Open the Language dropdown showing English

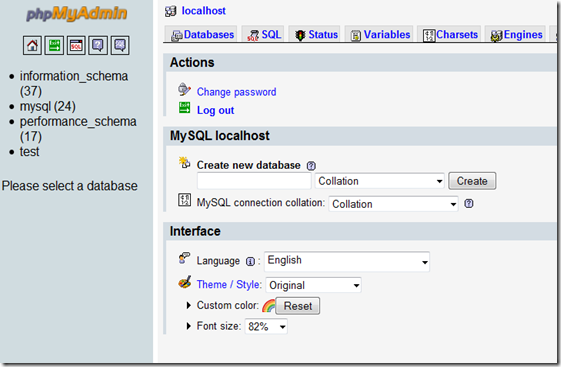coord(347,261)
